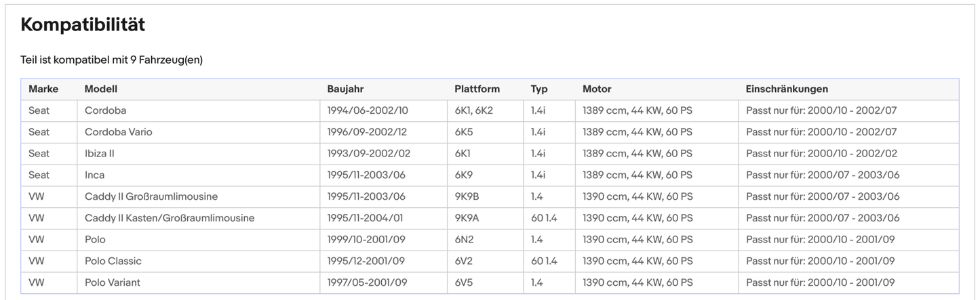This screenshot has height=300, width=980.
Task: Select the Inca model cell
Action: point(95,175)
